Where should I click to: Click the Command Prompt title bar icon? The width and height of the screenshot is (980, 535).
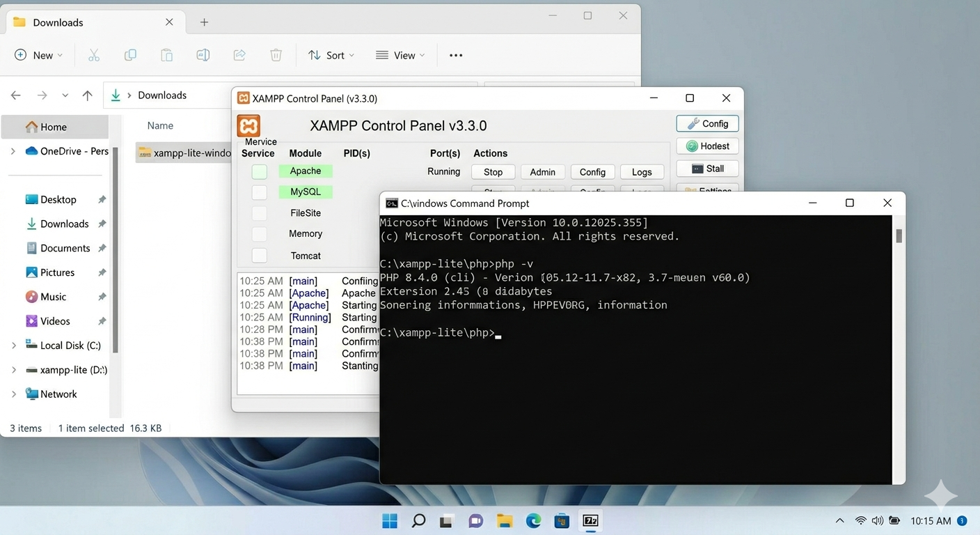pyautogui.click(x=392, y=203)
